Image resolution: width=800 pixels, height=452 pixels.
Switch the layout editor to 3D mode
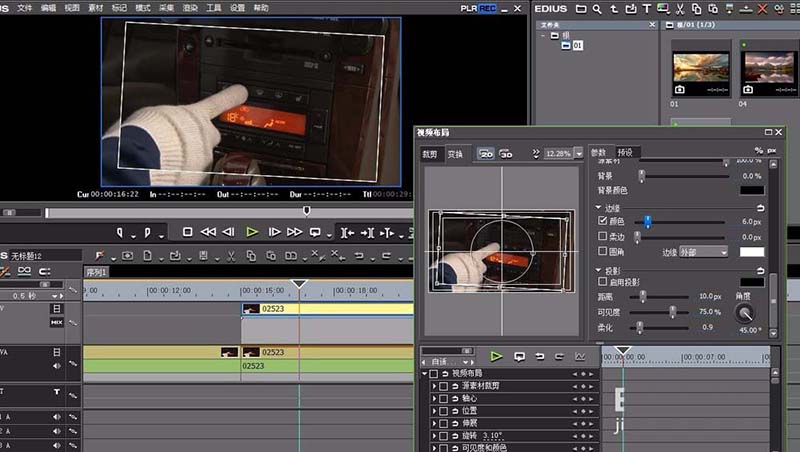tap(507, 154)
